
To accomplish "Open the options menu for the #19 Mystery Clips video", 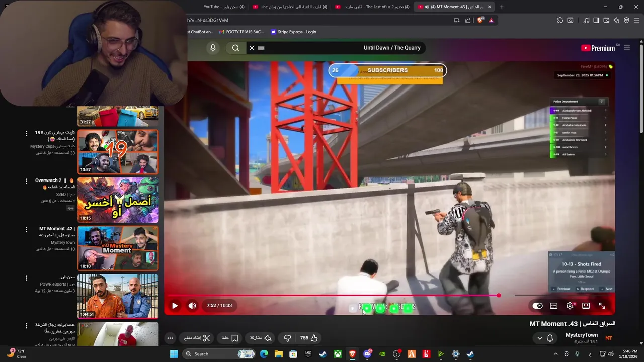I will [26, 133].
